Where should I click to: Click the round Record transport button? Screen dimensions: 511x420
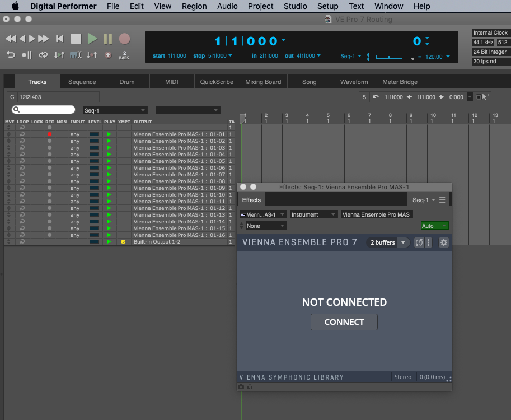tap(124, 39)
